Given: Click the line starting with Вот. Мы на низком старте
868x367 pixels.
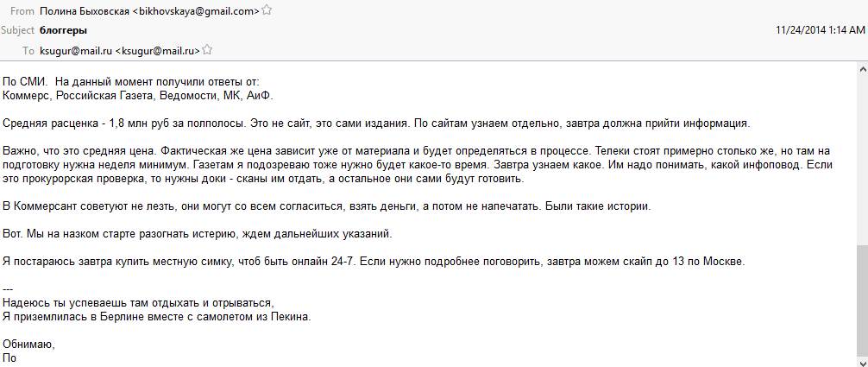Looking at the screenshot, I should (198, 234).
